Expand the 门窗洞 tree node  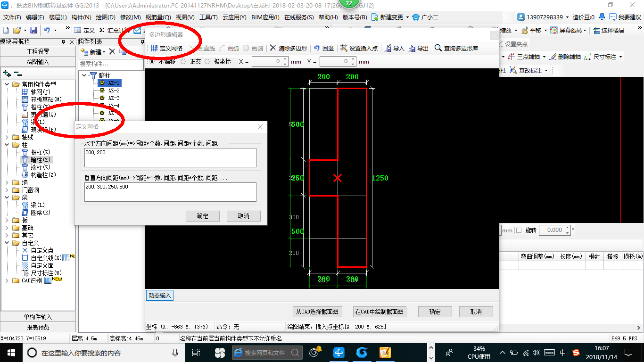(x=7, y=190)
